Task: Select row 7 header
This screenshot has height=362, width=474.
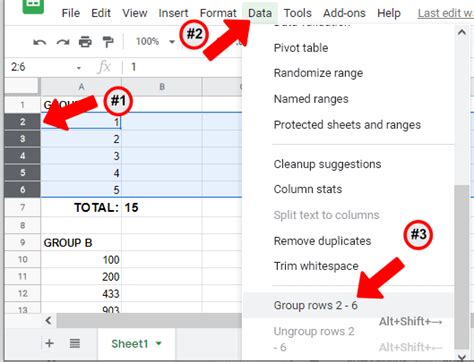Action: pos(22,207)
